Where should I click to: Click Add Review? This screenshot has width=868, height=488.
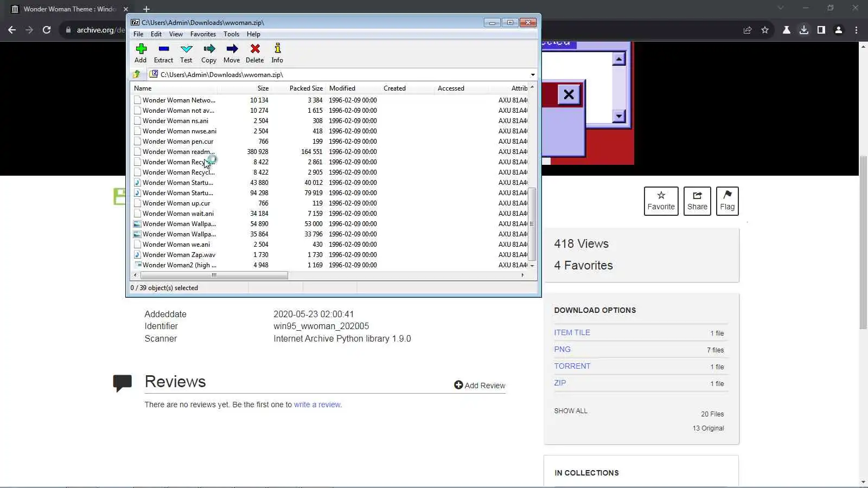tap(480, 386)
